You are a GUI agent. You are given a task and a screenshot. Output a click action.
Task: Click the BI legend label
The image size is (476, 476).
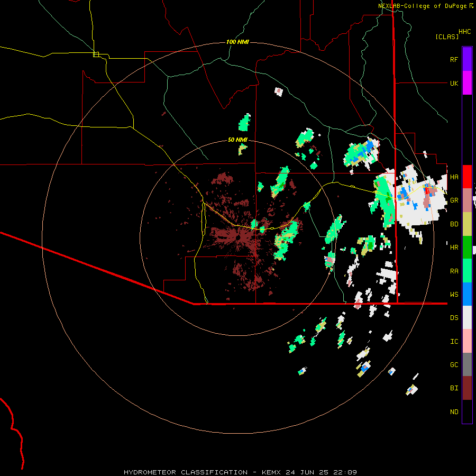(x=454, y=388)
